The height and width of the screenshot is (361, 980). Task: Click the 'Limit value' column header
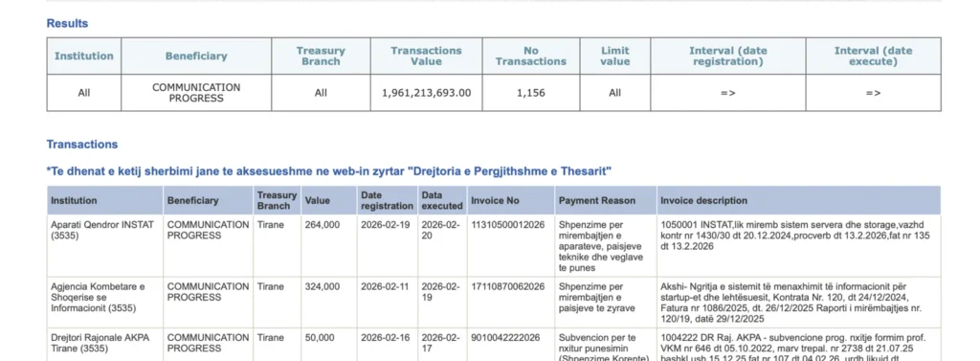[615, 56]
